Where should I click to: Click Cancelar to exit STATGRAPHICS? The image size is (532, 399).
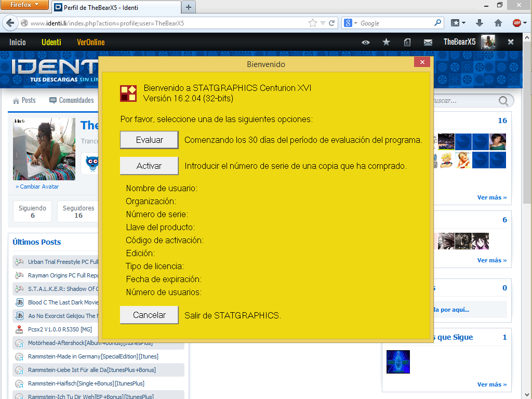[149, 315]
